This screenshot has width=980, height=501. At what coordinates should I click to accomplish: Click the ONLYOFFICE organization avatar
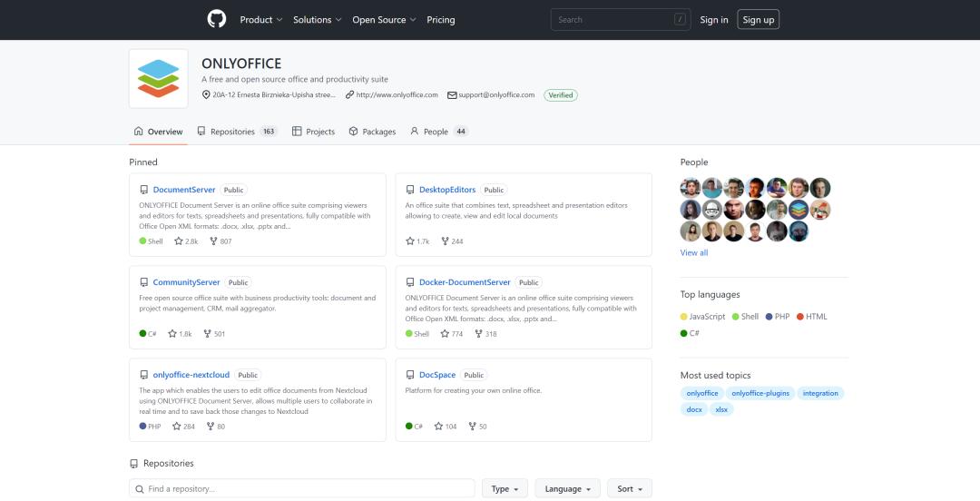point(159,79)
